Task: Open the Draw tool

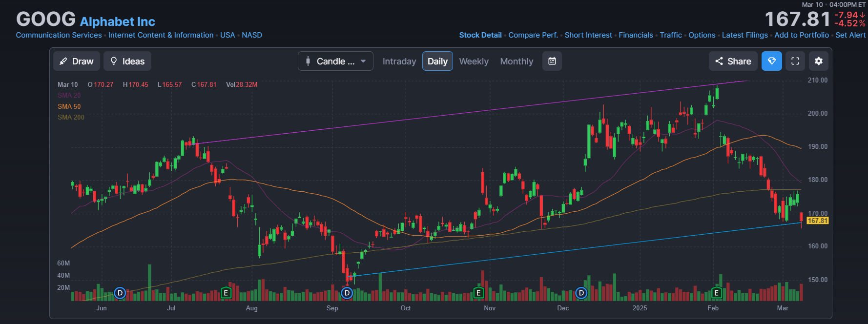Action: (77, 61)
